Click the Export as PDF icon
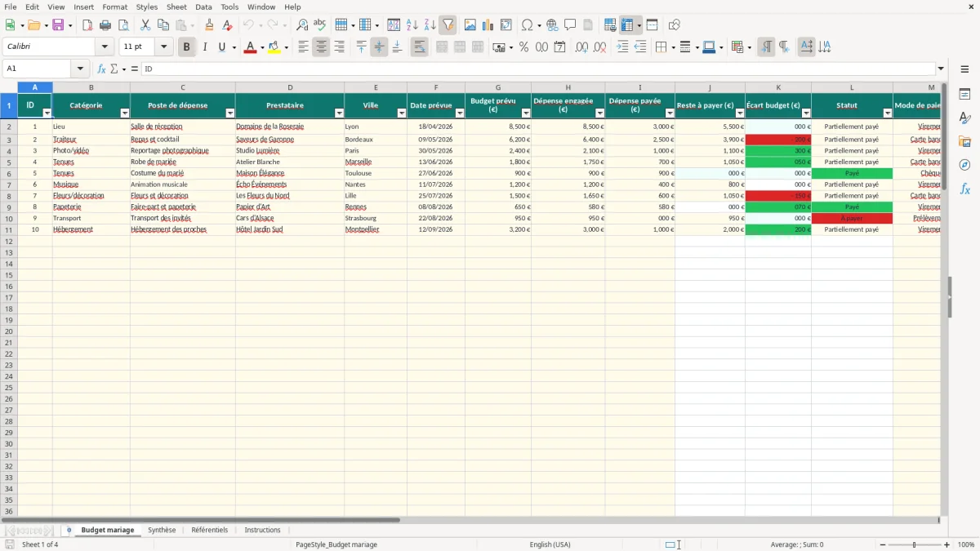 pyautogui.click(x=87, y=25)
